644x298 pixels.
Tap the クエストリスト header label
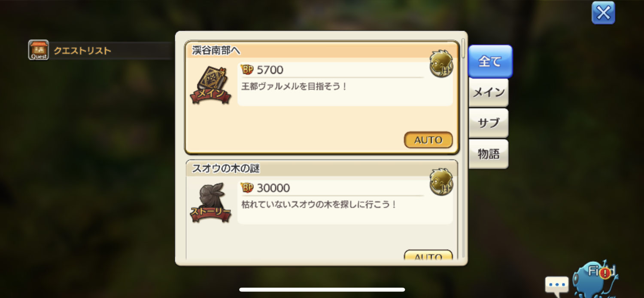pyautogui.click(x=82, y=51)
